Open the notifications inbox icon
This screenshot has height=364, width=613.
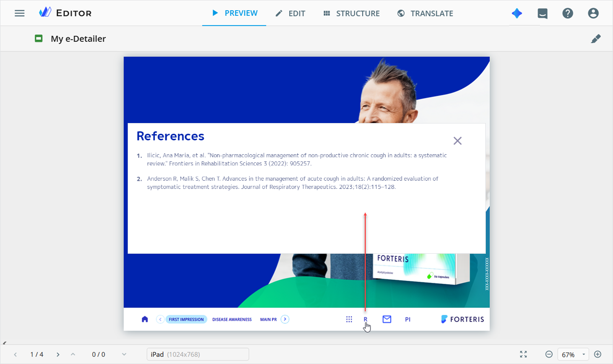(543, 14)
